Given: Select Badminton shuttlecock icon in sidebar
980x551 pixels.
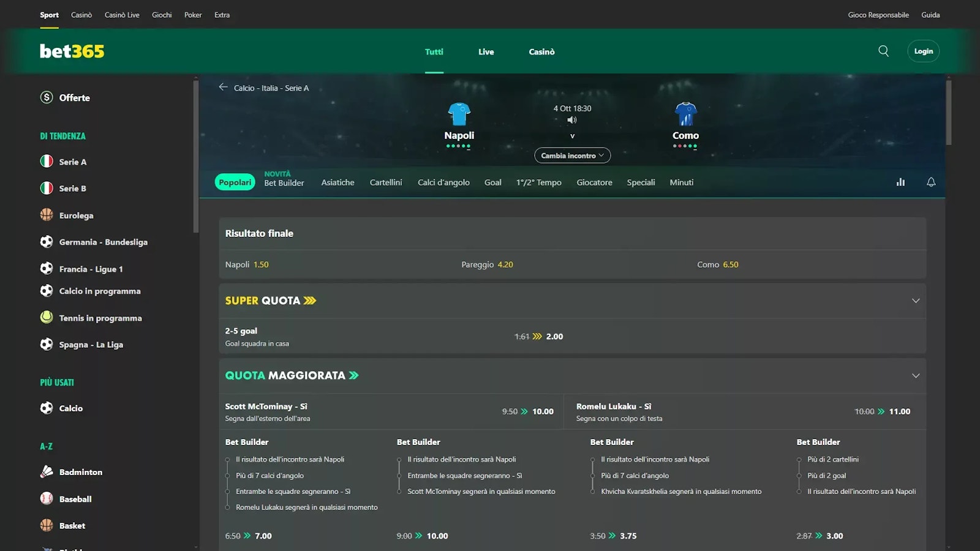Looking at the screenshot, I should pyautogui.click(x=47, y=472).
